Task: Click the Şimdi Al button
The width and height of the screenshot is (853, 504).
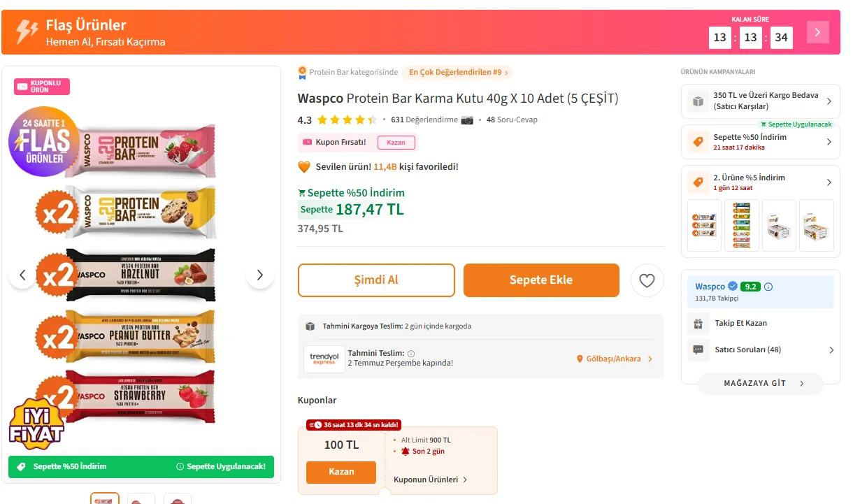Action: tap(376, 280)
